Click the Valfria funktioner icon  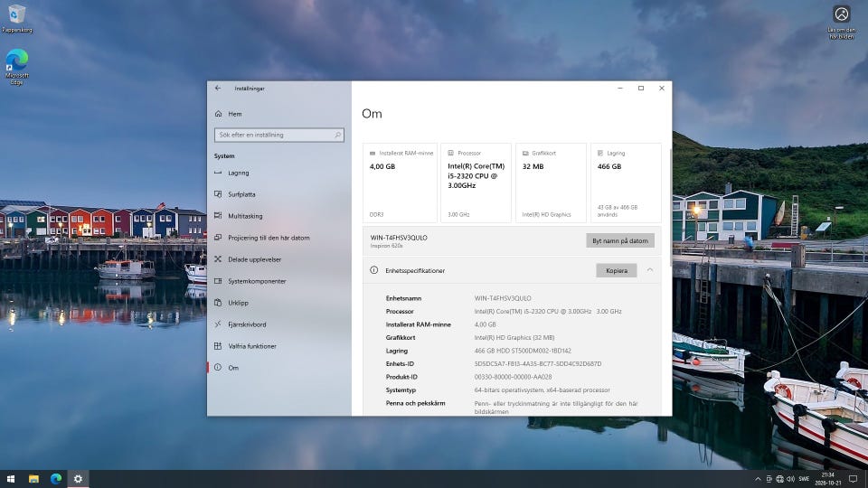[x=218, y=346]
